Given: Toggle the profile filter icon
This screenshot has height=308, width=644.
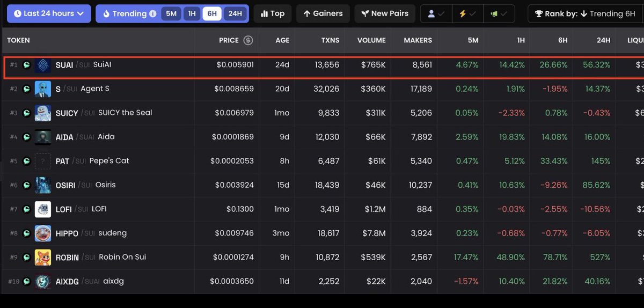Looking at the screenshot, I should [436, 13].
